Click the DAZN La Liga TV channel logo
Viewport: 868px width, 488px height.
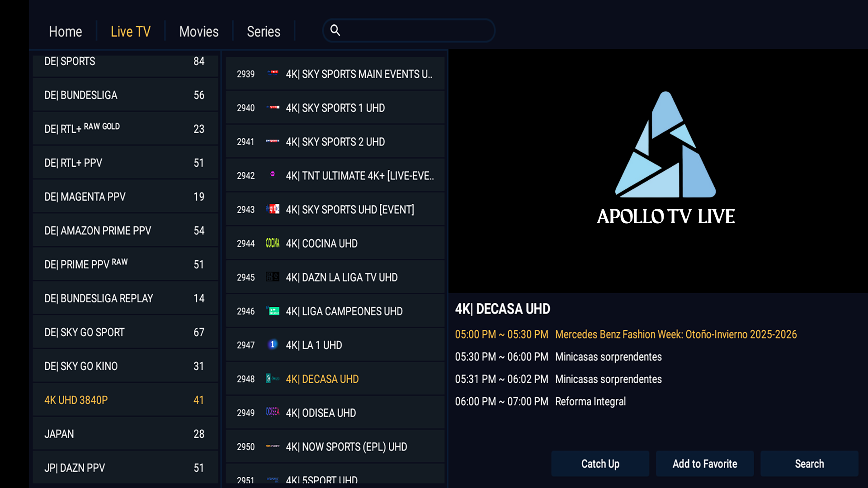pos(273,277)
